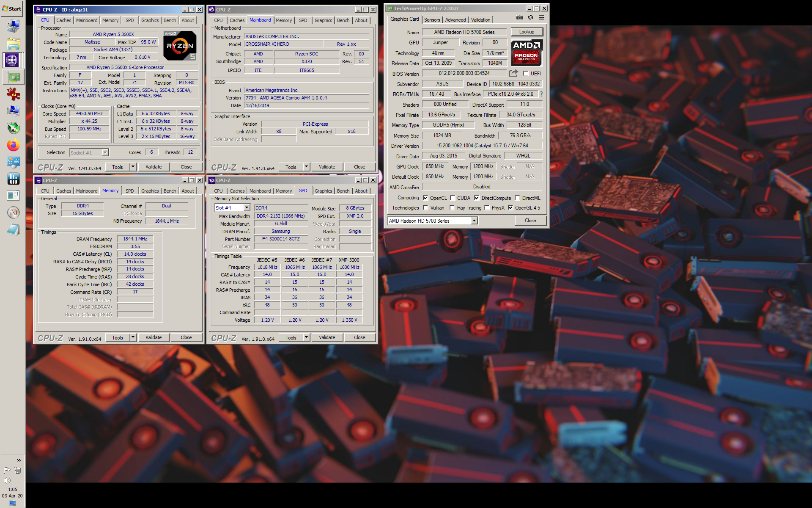Viewport: 812px width, 508px height.
Task: Select the CPU-Z taskbar icon
Action: coord(12,60)
